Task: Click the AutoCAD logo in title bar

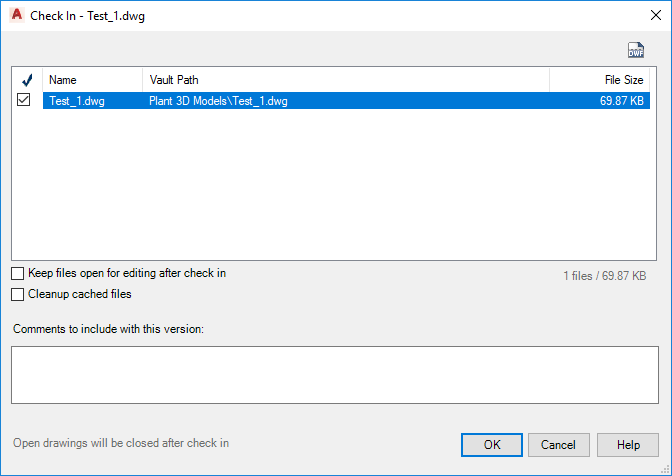Action: pos(16,15)
